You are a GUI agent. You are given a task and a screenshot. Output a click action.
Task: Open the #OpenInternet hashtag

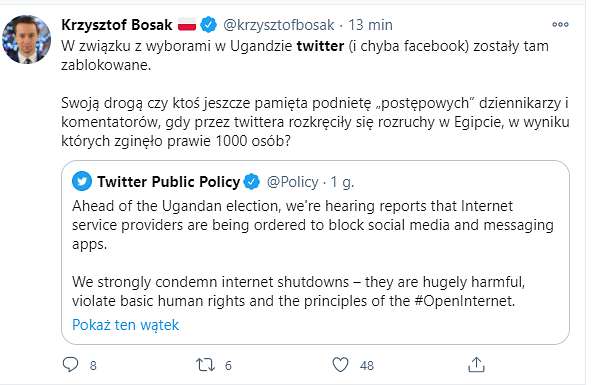465,301
